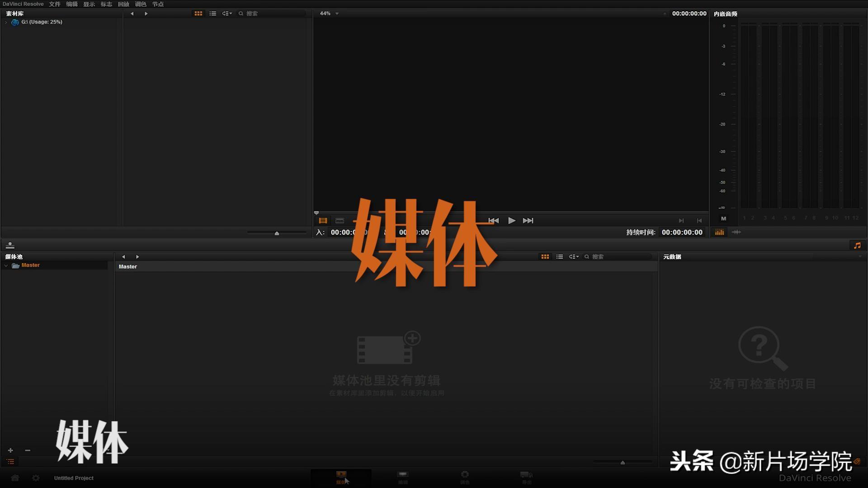Click the viewer timecode 00:00:00:00
Image resolution: width=868 pixels, height=488 pixels.
click(x=689, y=14)
